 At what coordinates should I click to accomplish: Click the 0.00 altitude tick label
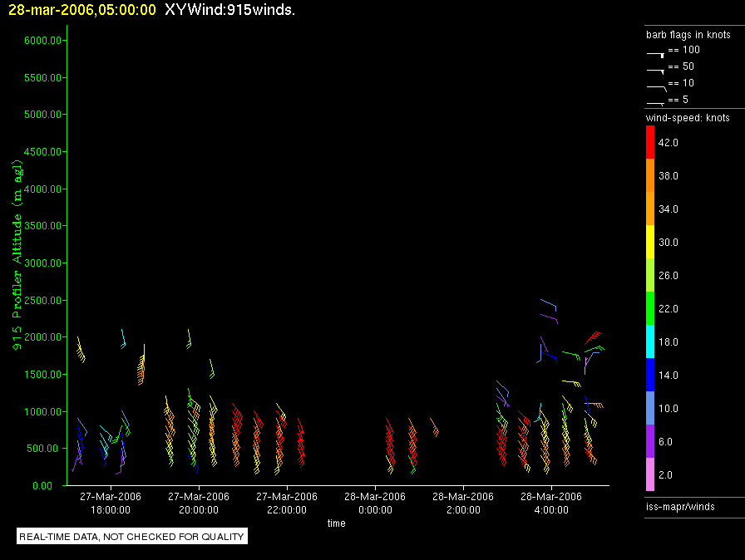click(42, 485)
